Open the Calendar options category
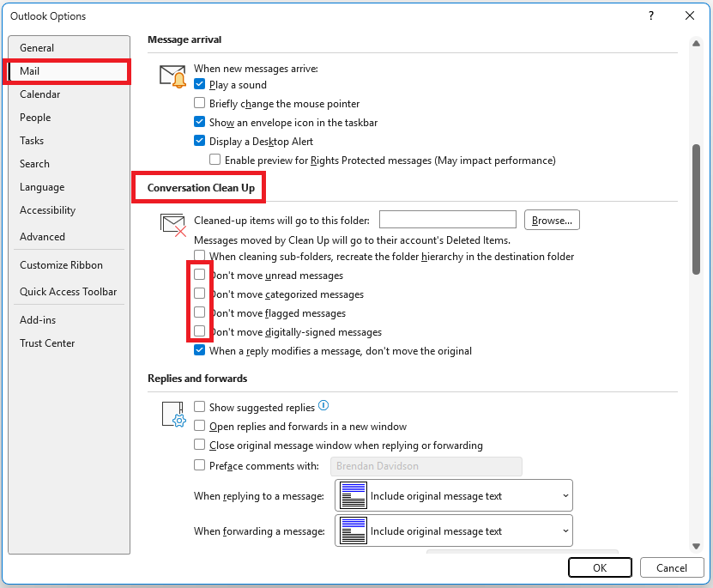This screenshot has height=588, width=713. (x=40, y=94)
